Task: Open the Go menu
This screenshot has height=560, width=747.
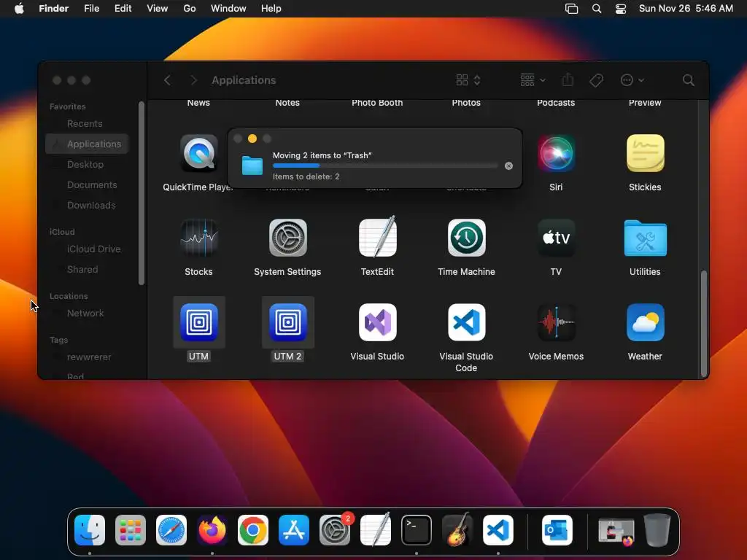Action: 190,9
